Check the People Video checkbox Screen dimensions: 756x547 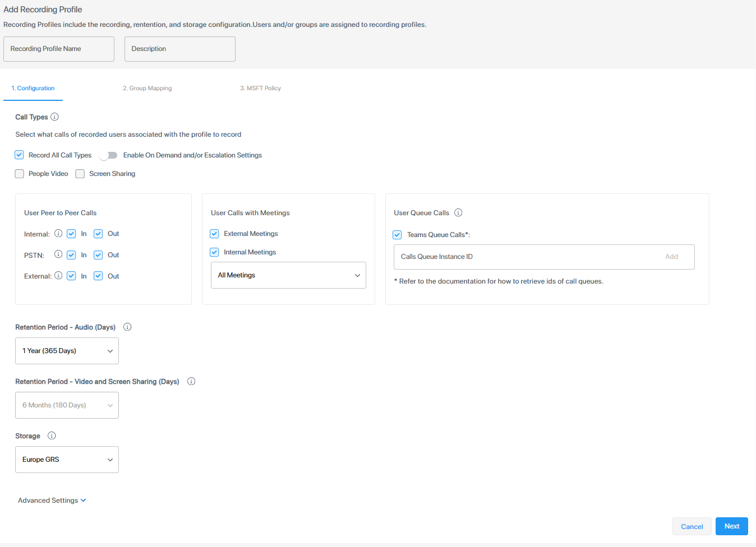(20, 174)
